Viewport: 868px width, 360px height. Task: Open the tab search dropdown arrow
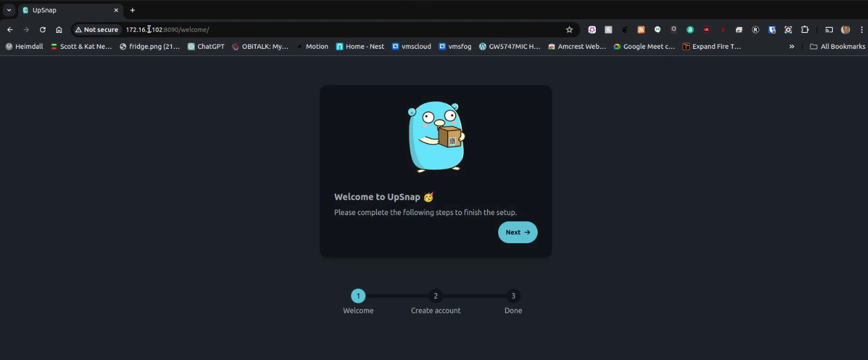(x=9, y=10)
